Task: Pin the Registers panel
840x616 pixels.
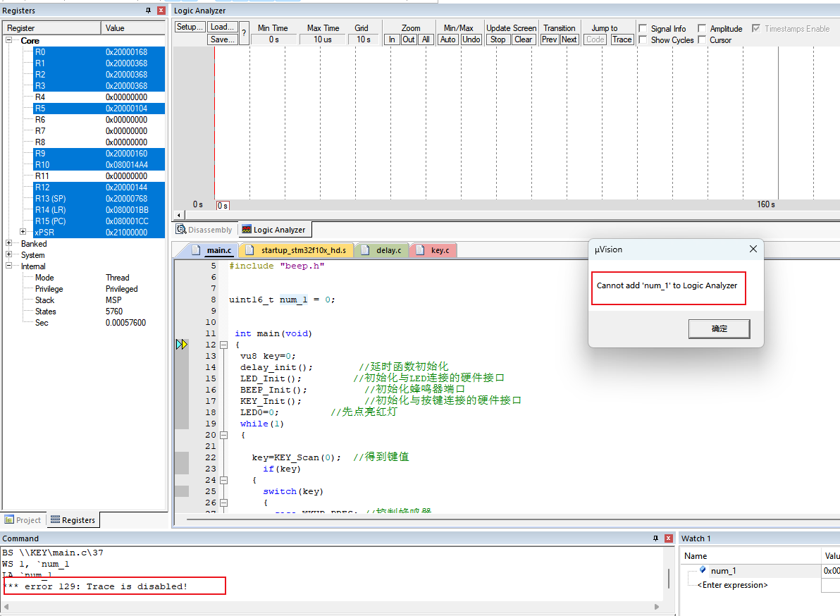Action: pos(148,11)
